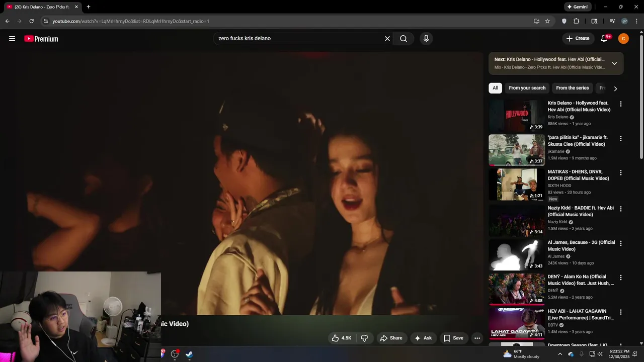Show hidden system tray icons

560,354
